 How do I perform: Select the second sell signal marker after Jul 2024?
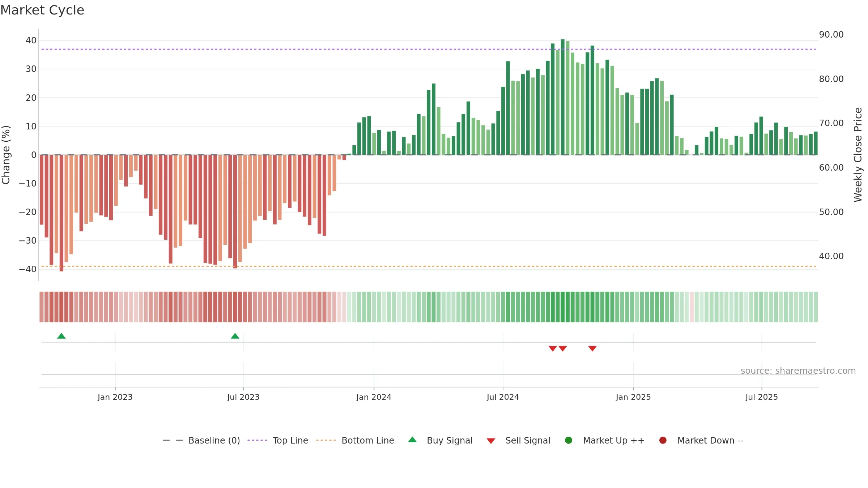tap(563, 348)
